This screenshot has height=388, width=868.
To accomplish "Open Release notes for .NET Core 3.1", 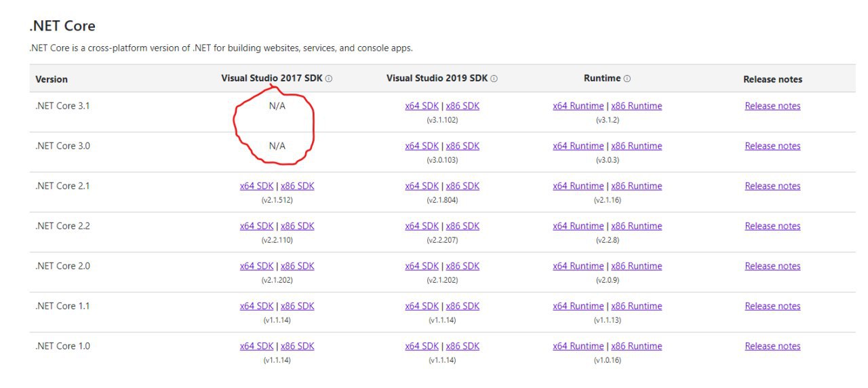I will tap(772, 106).
